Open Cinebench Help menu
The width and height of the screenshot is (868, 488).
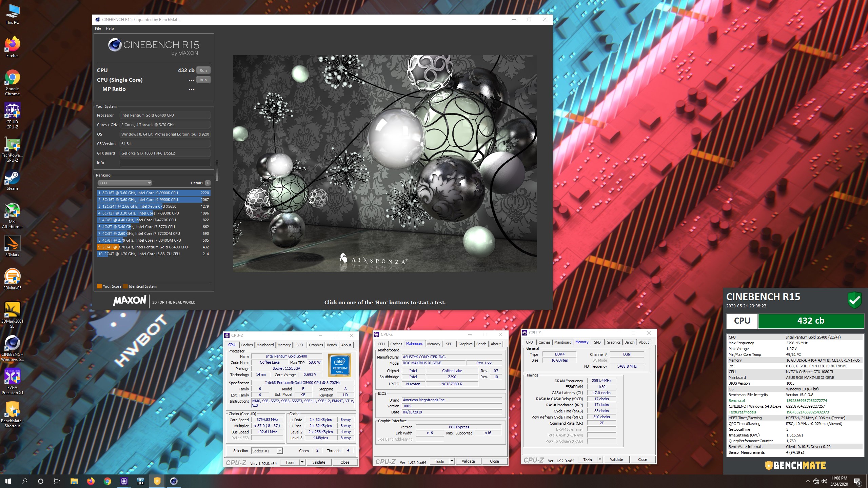tap(110, 28)
